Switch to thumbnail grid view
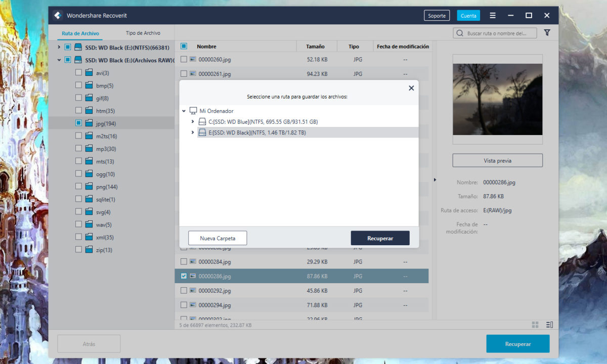 tap(535, 325)
